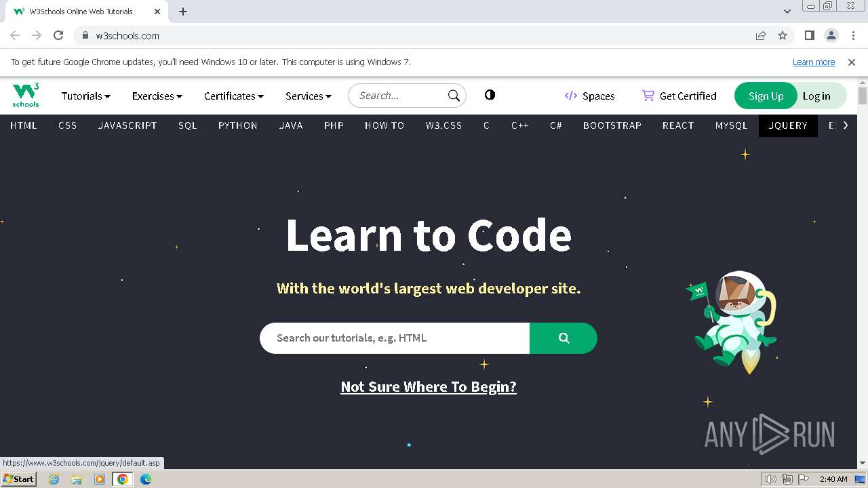Open Chrome profile avatar
868x488 pixels.
(831, 35)
